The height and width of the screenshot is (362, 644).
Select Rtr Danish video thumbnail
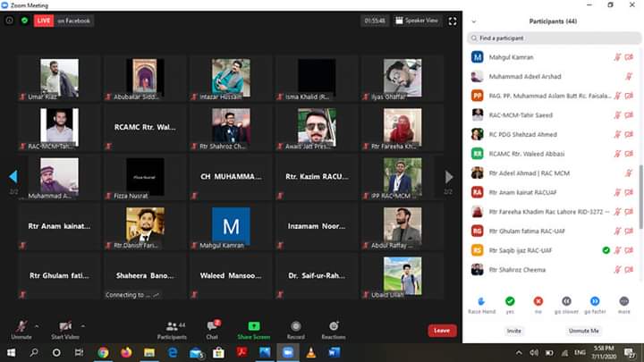[145, 226]
